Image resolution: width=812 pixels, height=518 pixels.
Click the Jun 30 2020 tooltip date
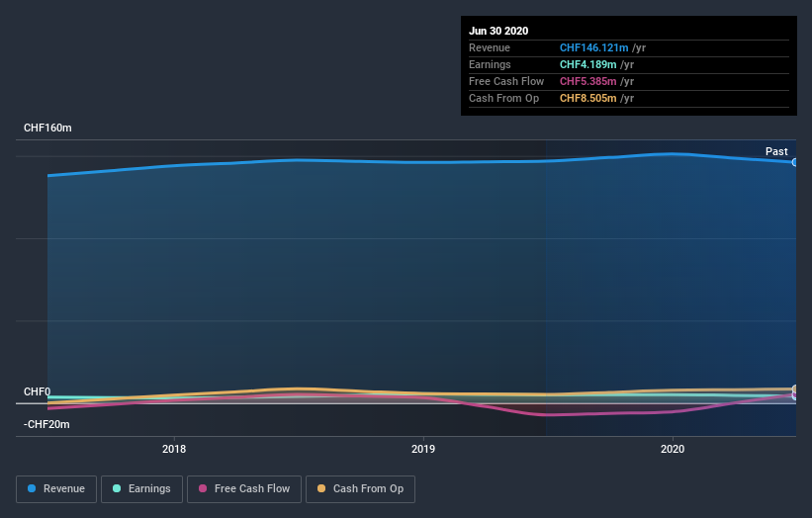click(498, 31)
